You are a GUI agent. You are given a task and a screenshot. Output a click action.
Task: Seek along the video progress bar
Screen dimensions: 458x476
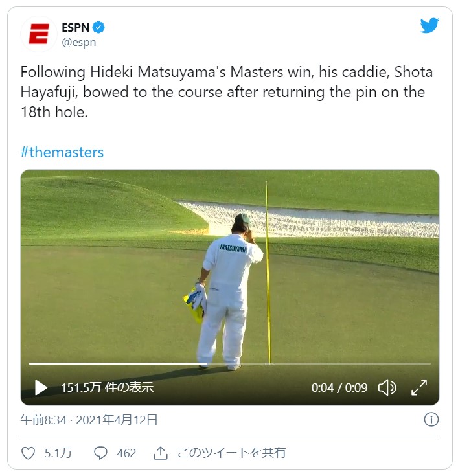[230, 363]
